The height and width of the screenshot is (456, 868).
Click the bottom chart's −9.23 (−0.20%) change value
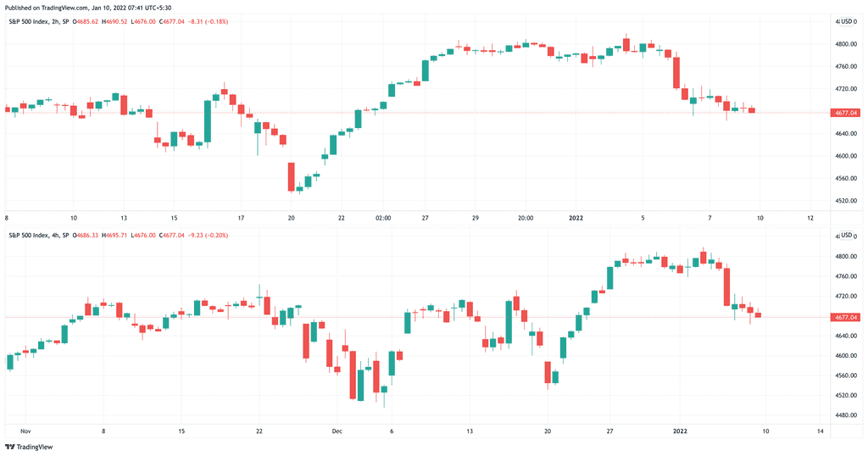(209, 235)
